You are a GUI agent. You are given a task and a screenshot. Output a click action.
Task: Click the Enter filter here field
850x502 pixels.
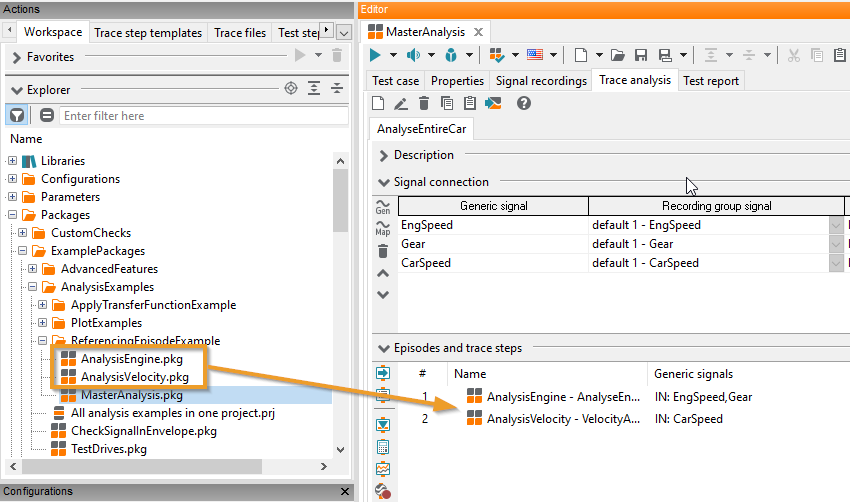point(204,115)
